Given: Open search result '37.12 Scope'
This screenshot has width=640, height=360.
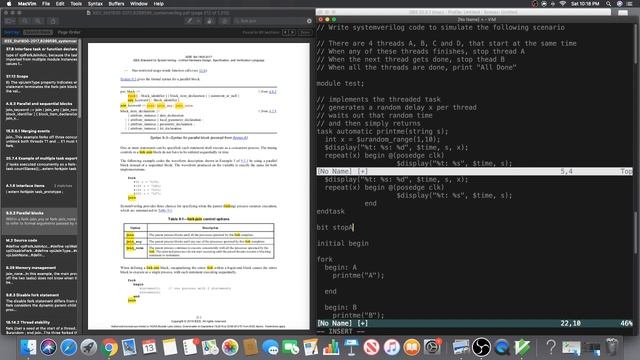Looking at the screenshot, I should 40,83.
